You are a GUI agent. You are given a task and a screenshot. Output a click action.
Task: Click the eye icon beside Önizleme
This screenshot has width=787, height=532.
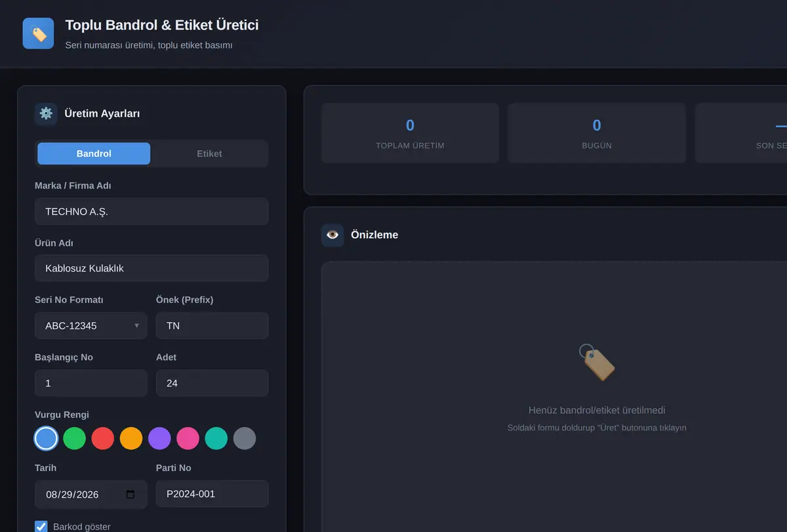(x=333, y=235)
